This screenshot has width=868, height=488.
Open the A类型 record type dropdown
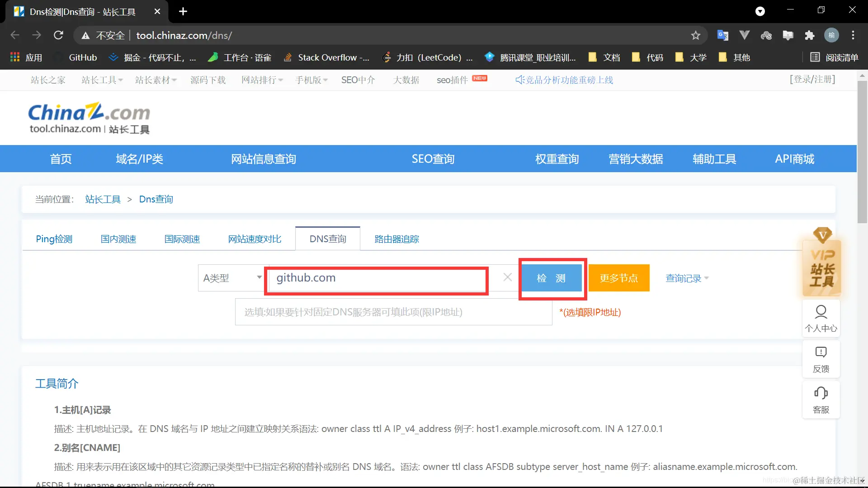coord(231,277)
